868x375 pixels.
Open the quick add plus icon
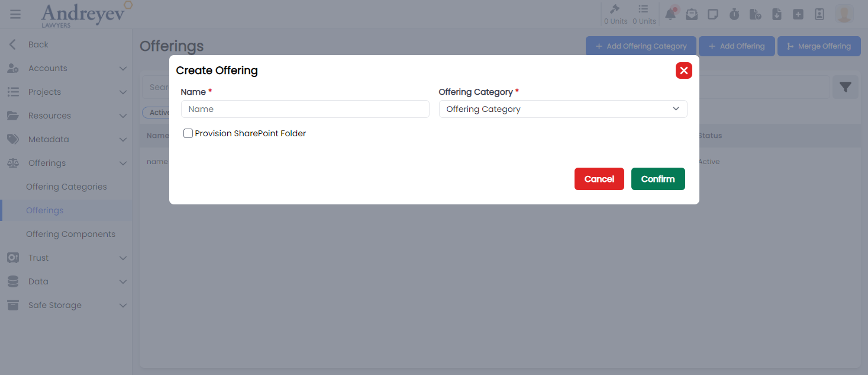point(798,13)
